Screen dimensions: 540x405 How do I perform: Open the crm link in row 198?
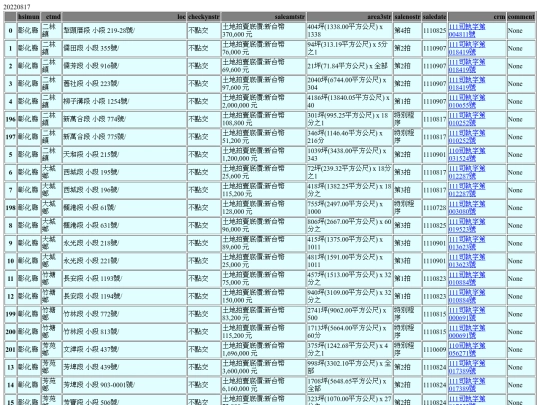click(467, 208)
